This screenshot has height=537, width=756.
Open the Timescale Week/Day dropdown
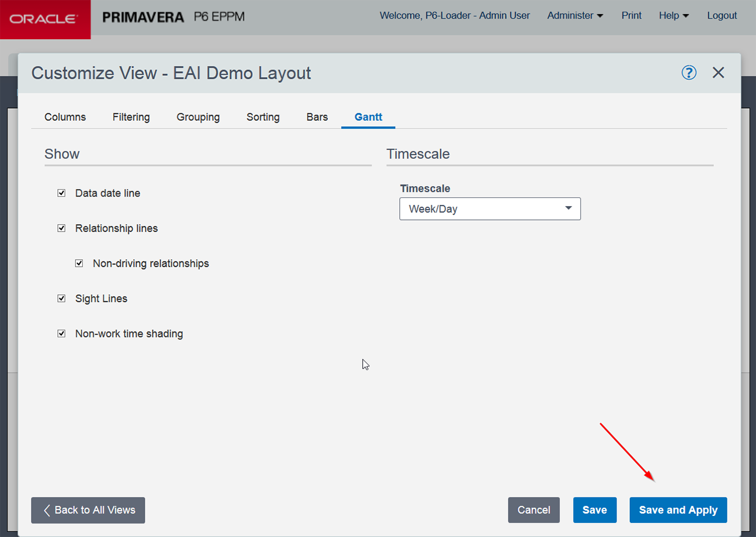coord(490,209)
